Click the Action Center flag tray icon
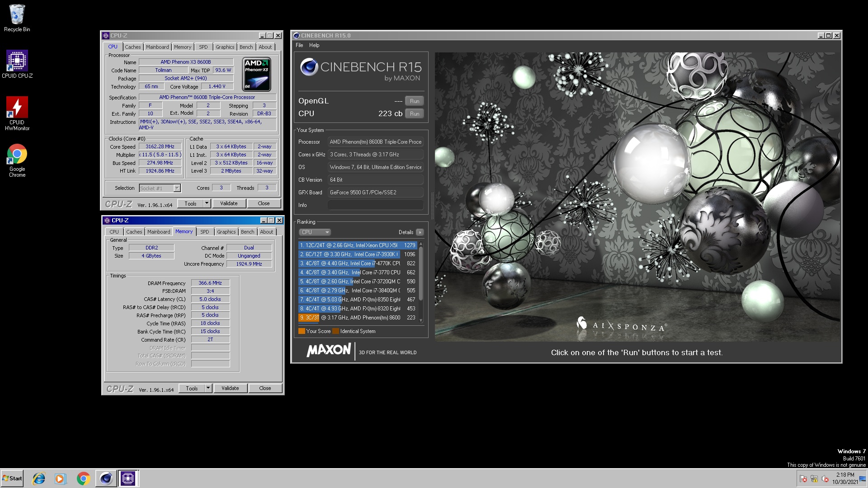Screen dimensions: 868x488 point(803,479)
